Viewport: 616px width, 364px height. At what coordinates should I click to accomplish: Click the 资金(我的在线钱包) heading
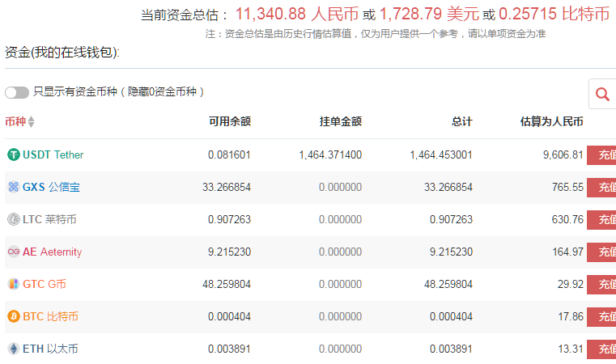coord(62,52)
